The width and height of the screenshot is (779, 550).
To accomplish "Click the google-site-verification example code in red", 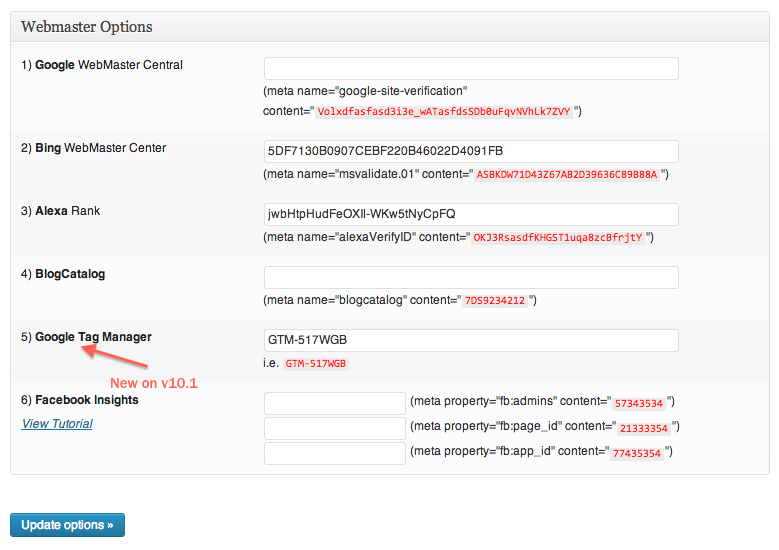I will [x=444, y=111].
